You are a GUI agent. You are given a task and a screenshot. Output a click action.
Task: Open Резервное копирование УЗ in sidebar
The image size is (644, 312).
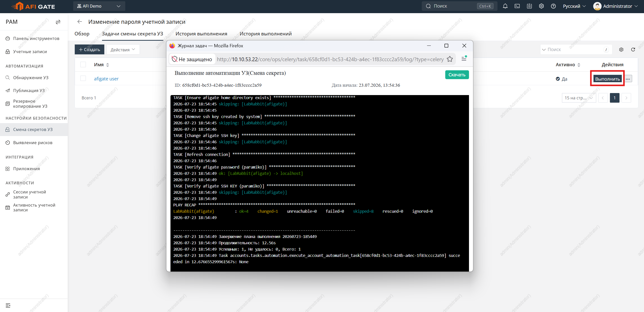coord(34,104)
